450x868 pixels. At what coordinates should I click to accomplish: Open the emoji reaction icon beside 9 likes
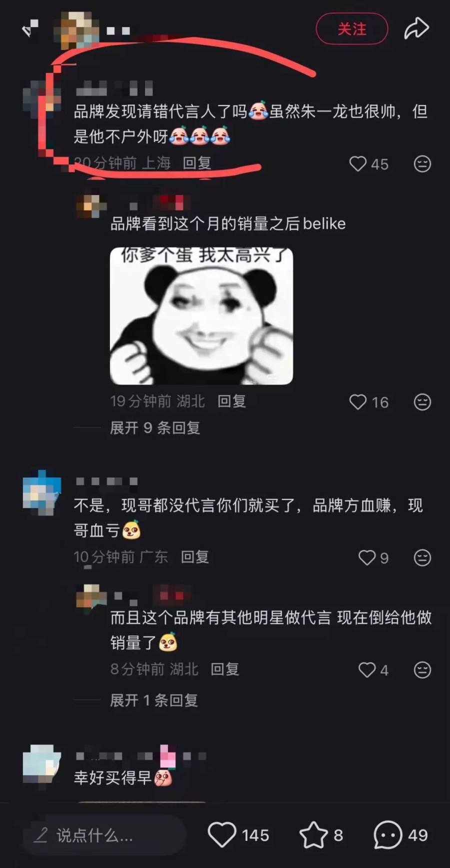pos(422,557)
